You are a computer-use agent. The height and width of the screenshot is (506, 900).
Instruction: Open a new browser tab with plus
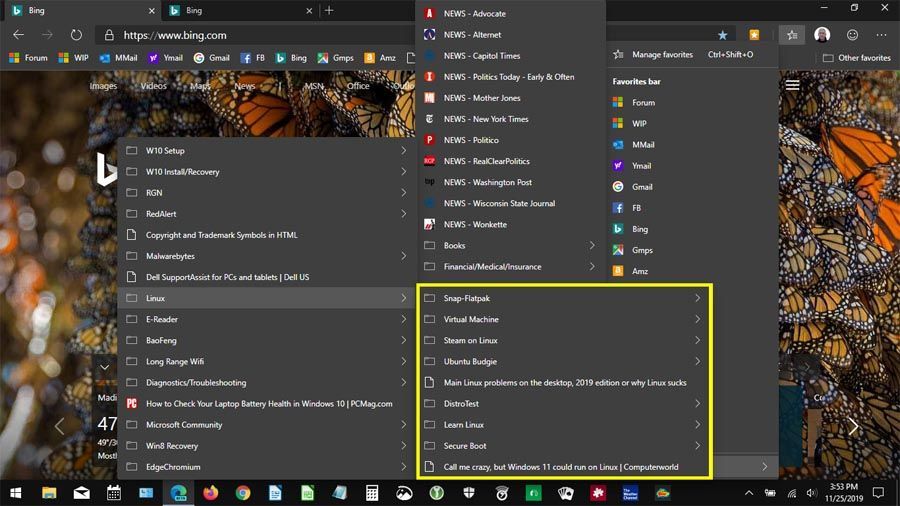tap(329, 10)
